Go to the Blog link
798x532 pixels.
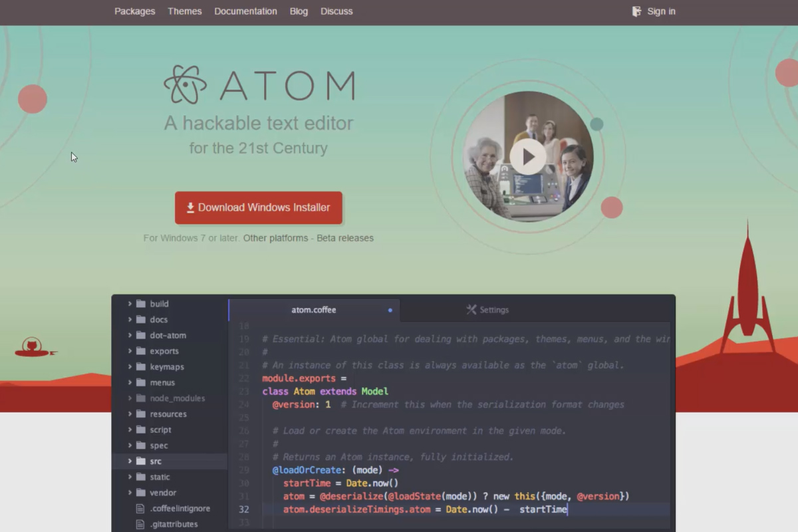(x=299, y=11)
